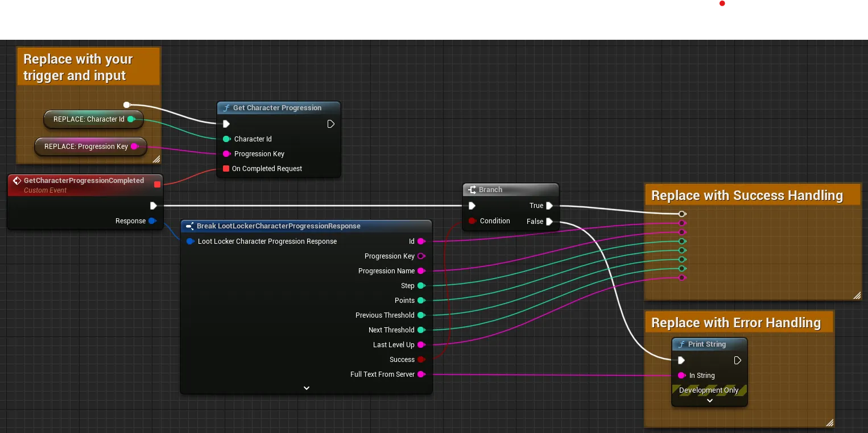Image resolution: width=868 pixels, height=433 pixels.
Task: Click the In String input pin
Action: [681, 375]
